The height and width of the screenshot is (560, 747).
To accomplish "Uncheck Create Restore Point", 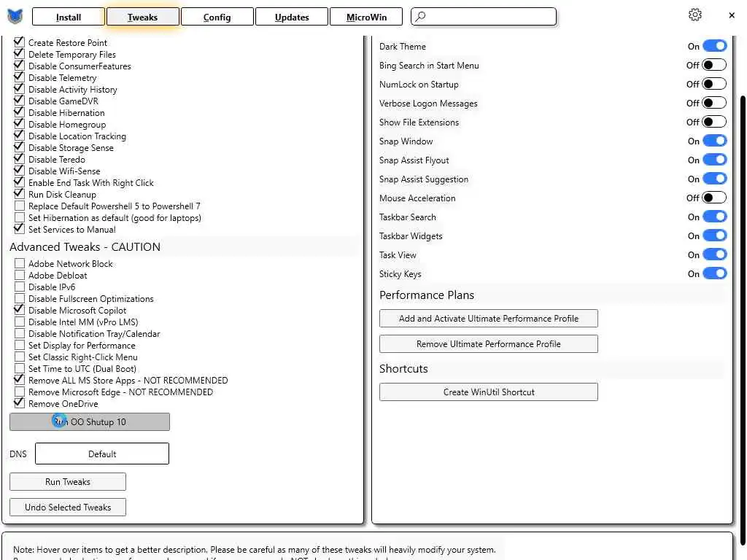I will [x=19, y=42].
